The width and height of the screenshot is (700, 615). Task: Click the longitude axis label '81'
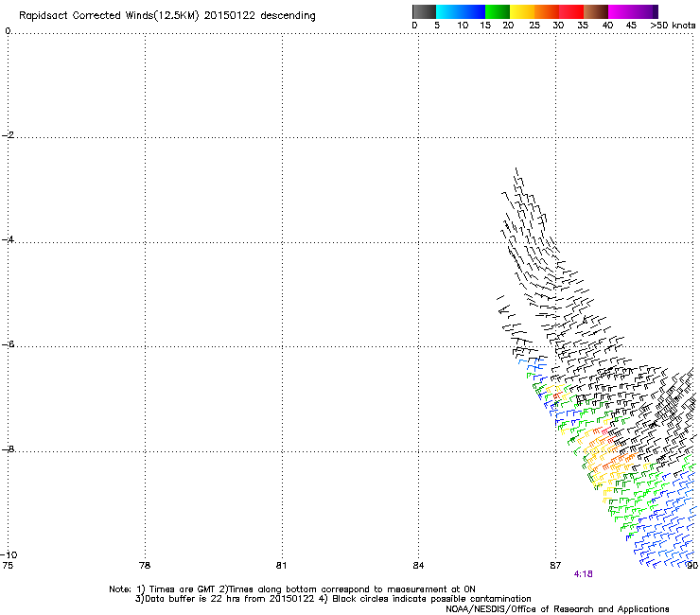(x=281, y=566)
